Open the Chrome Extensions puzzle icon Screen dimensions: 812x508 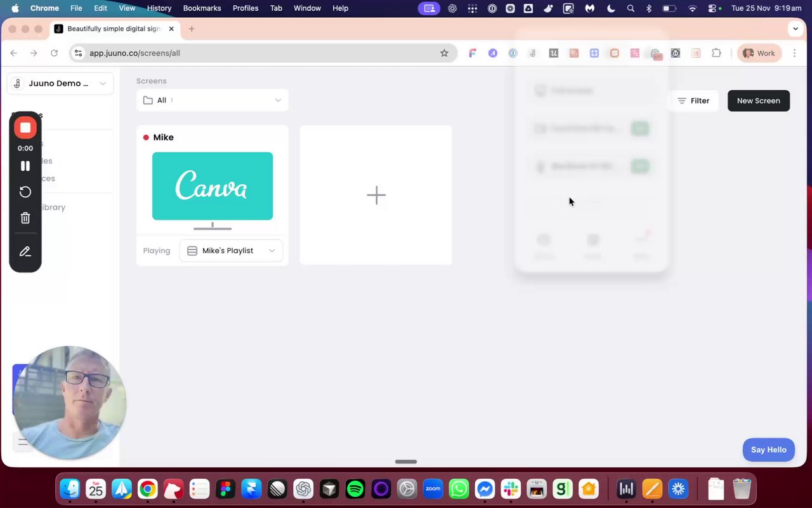click(x=716, y=53)
